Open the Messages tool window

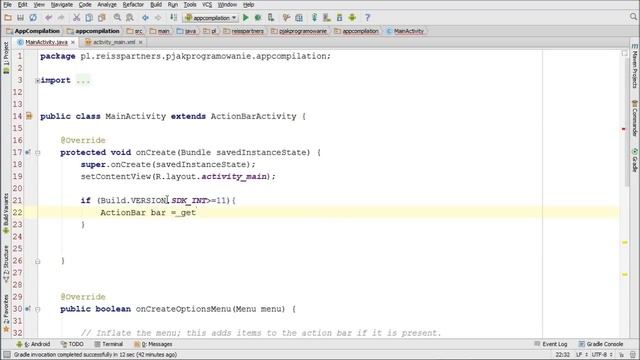(x=153, y=344)
